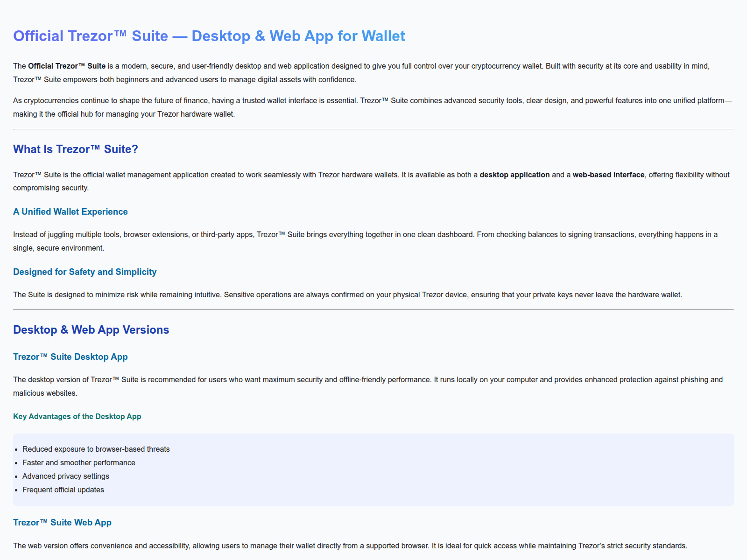The height and width of the screenshot is (560, 747).
Task: Open the Trezor Suite Web App section
Action: 62,522
